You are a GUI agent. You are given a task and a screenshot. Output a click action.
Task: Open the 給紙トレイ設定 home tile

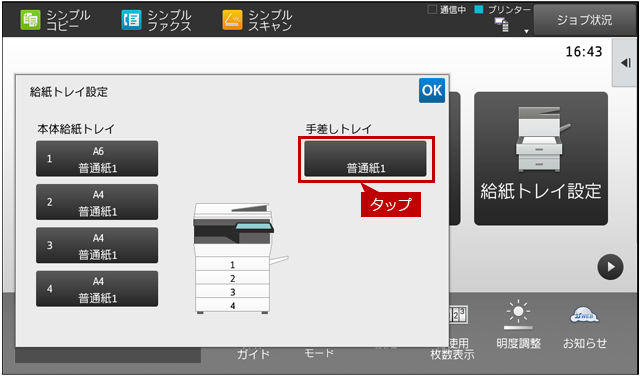coord(541,158)
